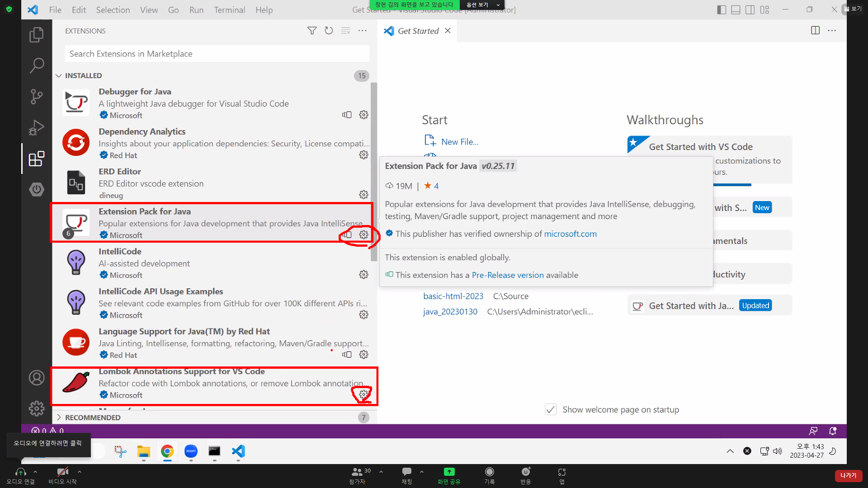Toggle the bottom panel layout button

pyautogui.click(x=736, y=9)
